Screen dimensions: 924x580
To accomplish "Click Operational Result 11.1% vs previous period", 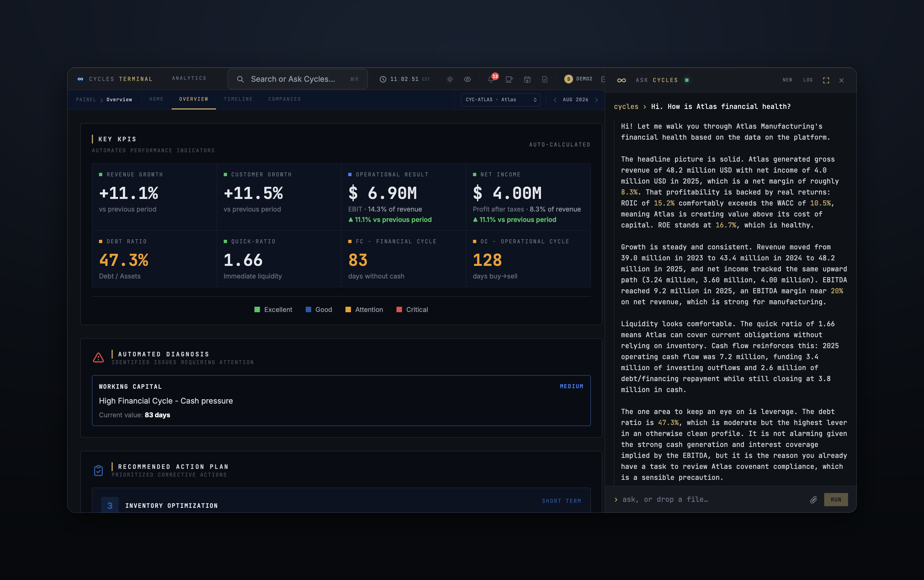I will 390,219.
